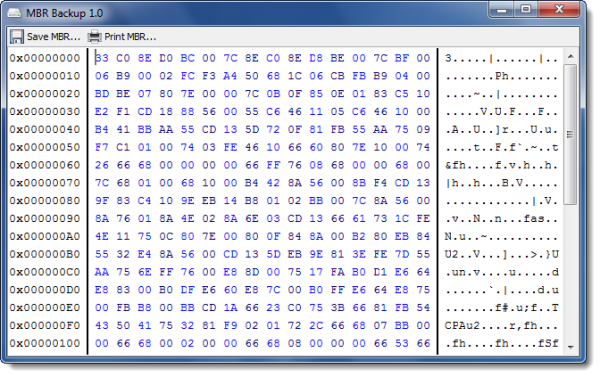Click the Save MBR floppy disk icon
This screenshot has width=600, height=377.
pos(16,37)
